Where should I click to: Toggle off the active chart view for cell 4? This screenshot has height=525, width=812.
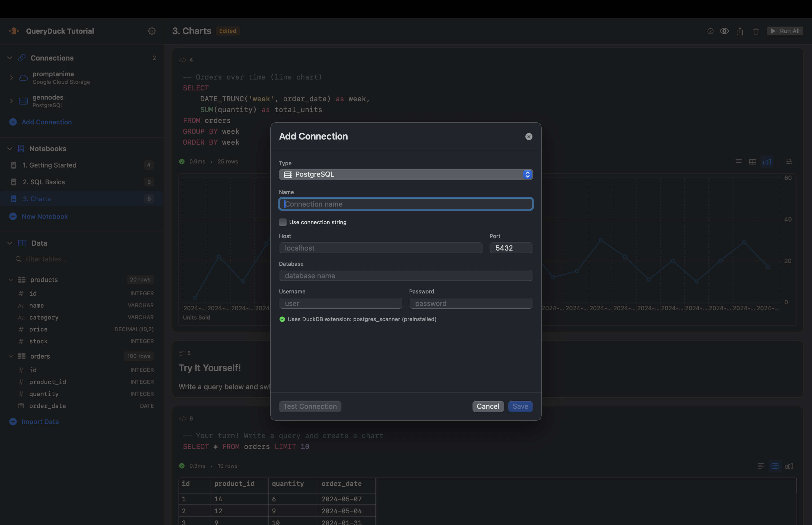pyautogui.click(x=767, y=162)
